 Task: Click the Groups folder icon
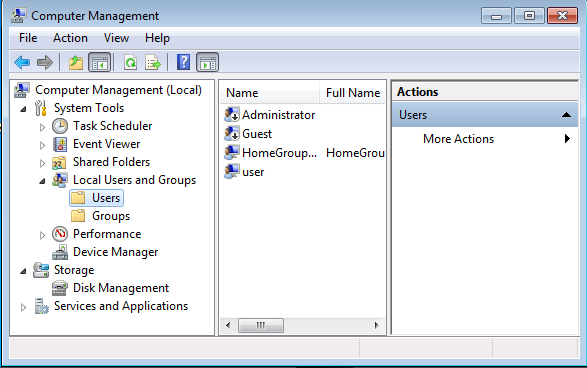pos(78,216)
